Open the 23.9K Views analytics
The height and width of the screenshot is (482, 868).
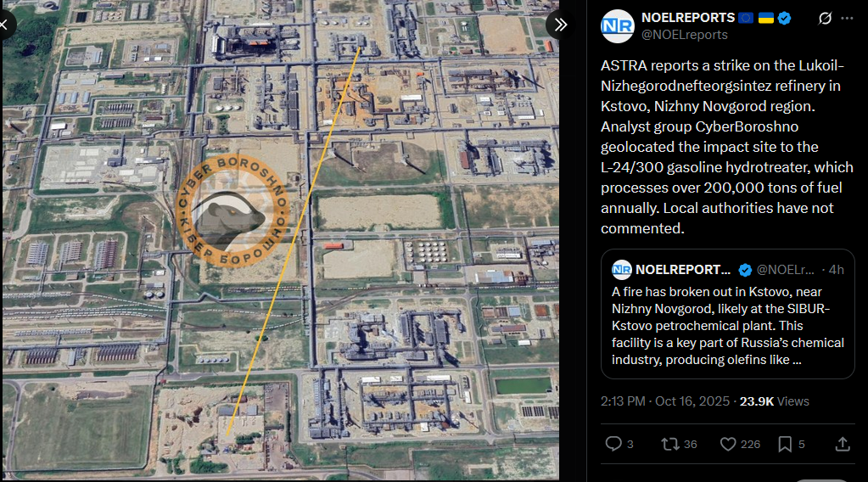point(775,401)
